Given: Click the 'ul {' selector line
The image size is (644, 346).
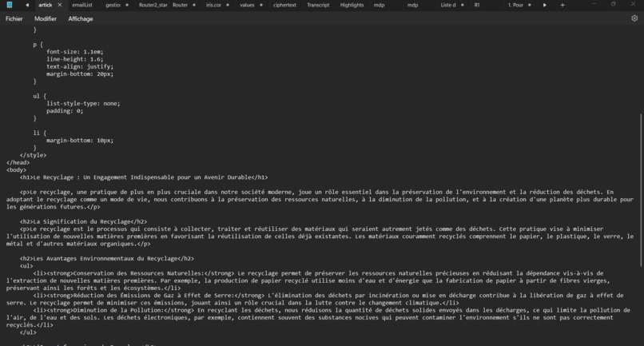Looking at the screenshot, I should 39,96.
